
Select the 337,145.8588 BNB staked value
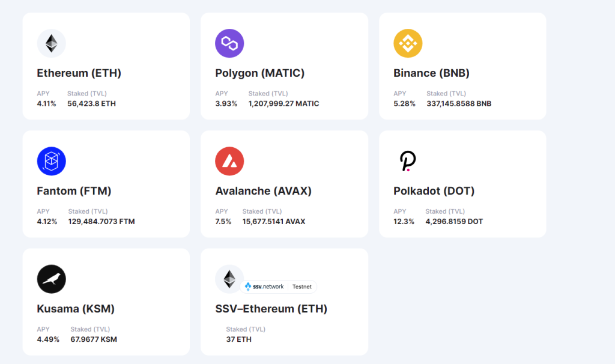(x=459, y=103)
